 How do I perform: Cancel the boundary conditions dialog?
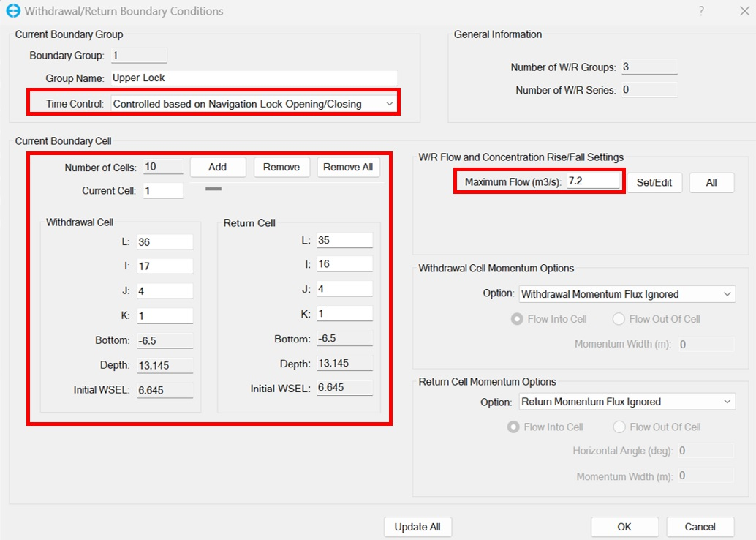pyautogui.click(x=700, y=527)
